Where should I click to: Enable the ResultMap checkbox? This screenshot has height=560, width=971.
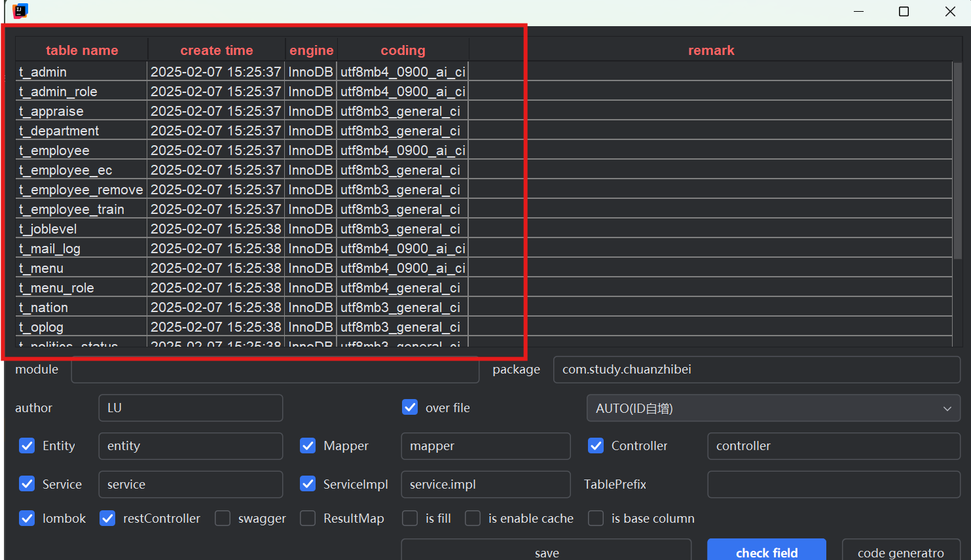[x=308, y=517]
